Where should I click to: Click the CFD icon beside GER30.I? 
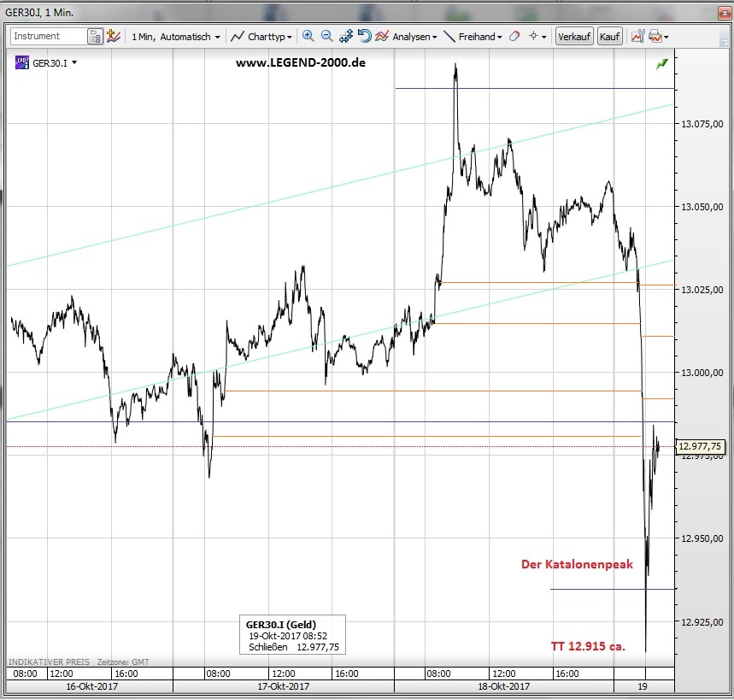click(x=21, y=62)
